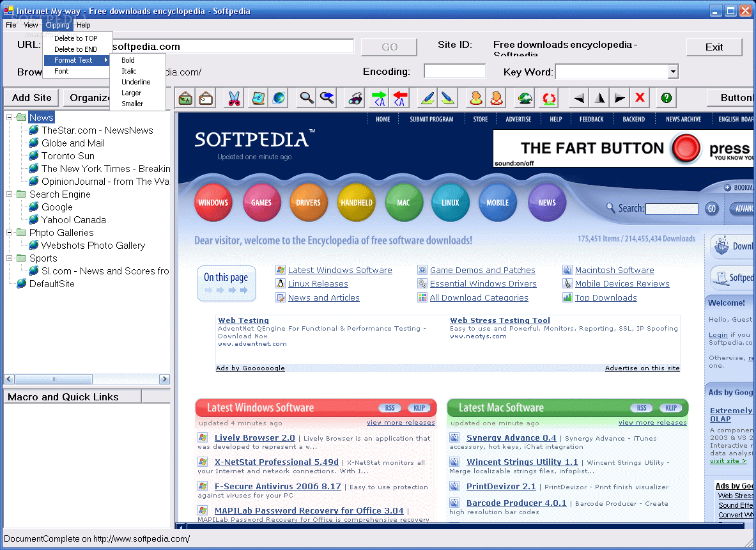Collapse the News folder in the tree

pos(9,117)
